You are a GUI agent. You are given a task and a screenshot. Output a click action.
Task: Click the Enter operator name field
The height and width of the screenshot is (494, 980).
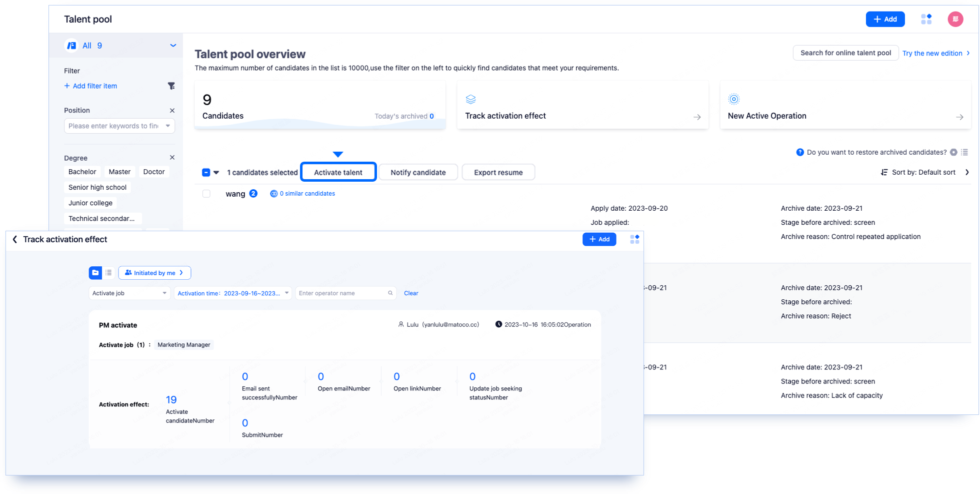(x=345, y=293)
